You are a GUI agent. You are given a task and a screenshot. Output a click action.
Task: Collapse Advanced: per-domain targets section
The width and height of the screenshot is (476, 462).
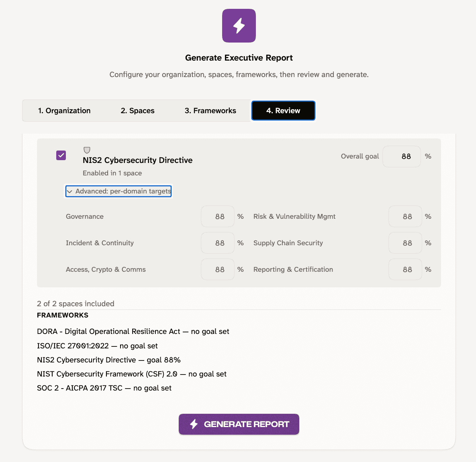coord(118,191)
